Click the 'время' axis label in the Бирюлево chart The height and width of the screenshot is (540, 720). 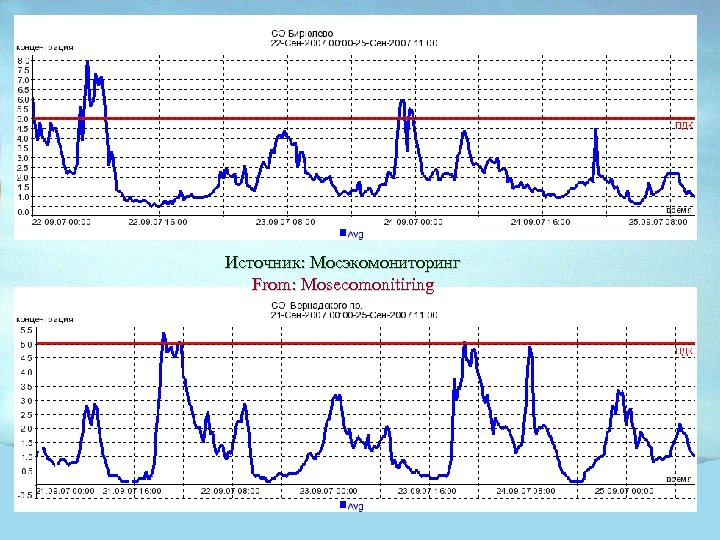point(679,210)
